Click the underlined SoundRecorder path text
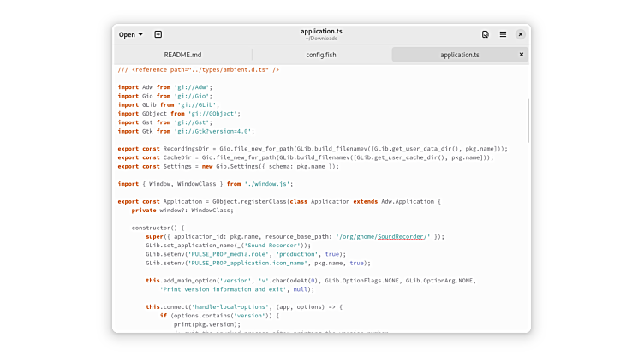Image resolution: width=644 pixels, height=362 pixels. (x=402, y=236)
